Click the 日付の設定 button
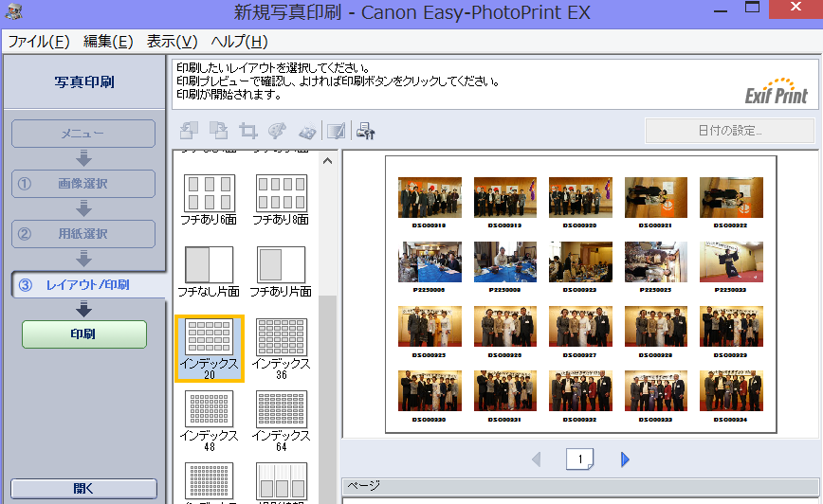 pyautogui.click(x=729, y=131)
